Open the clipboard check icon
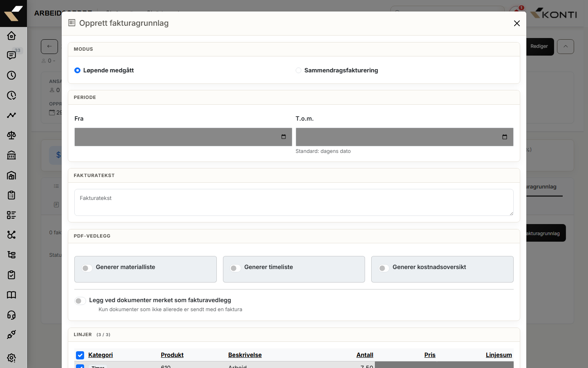Image resolution: width=588 pixels, height=368 pixels. tap(11, 275)
